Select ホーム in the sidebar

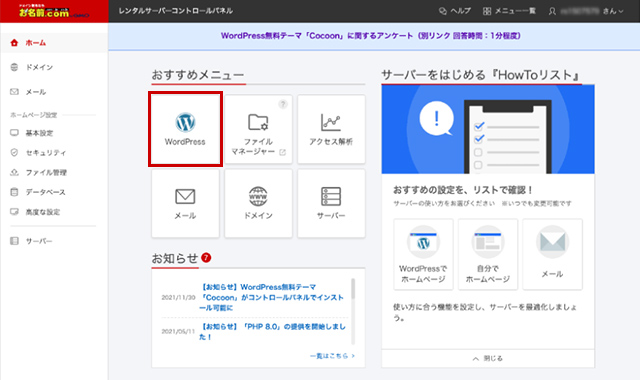coord(54,43)
